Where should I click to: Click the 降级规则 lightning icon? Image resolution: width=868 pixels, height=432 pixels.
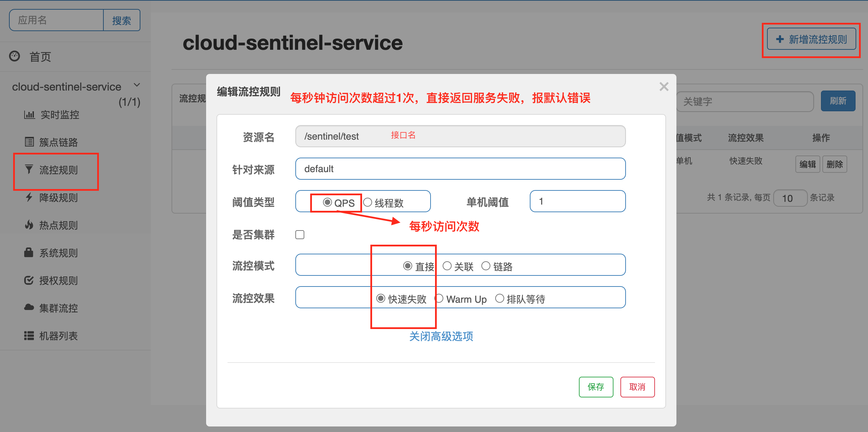coord(29,197)
